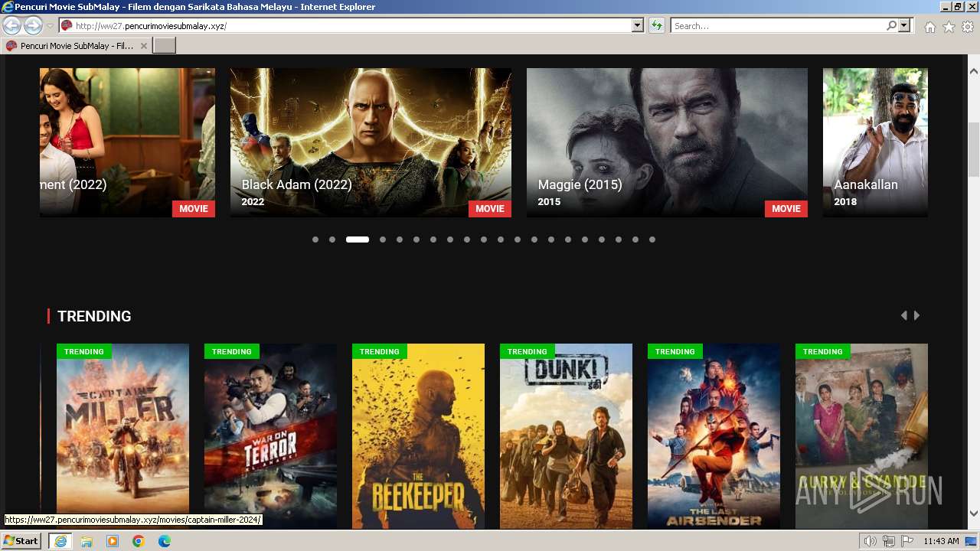Select the second carousel dot
The height and width of the screenshot is (551, 980).
coord(332,240)
